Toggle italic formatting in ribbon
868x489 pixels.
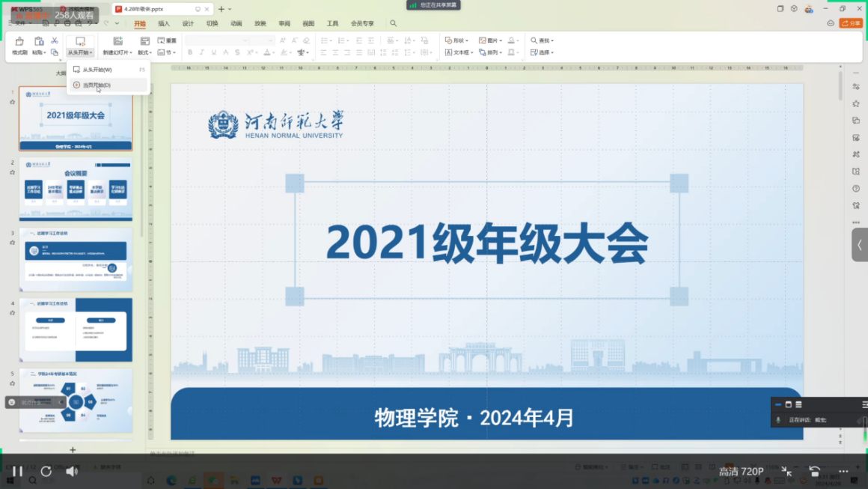pyautogui.click(x=202, y=52)
